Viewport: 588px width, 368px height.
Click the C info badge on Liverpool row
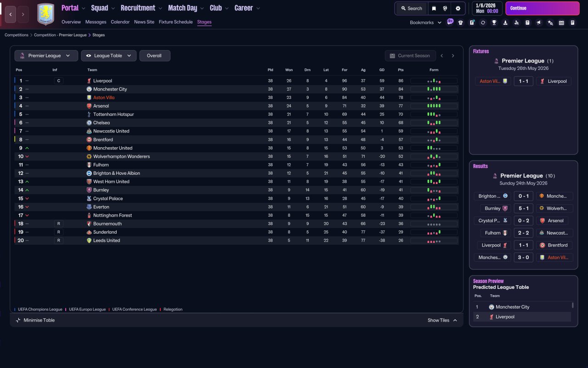[x=58, y=81]
